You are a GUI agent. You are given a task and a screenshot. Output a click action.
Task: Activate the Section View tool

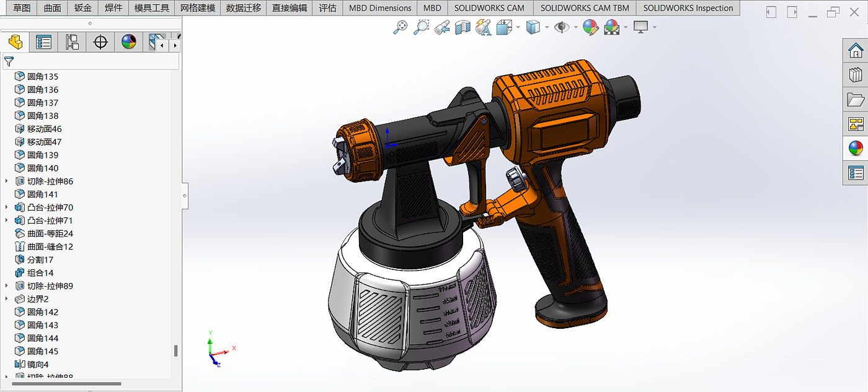point(463,27)
